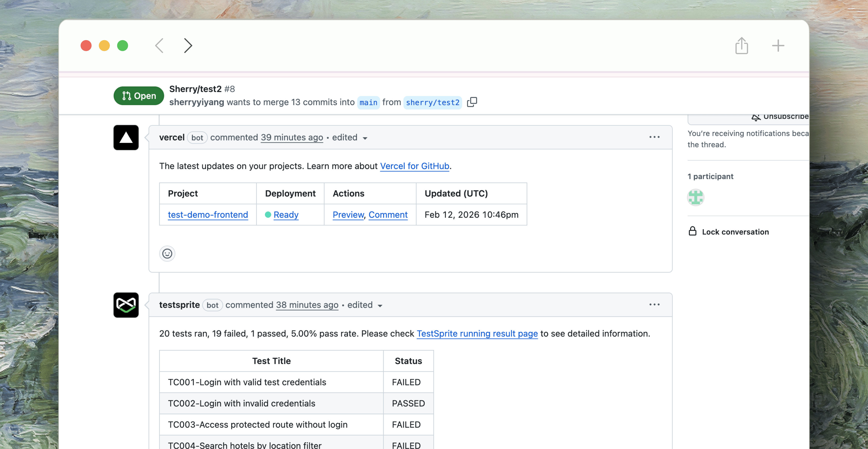Expand edited history on testsprite comment
Viewport: 868px width, 449px height.
[365, 305]
